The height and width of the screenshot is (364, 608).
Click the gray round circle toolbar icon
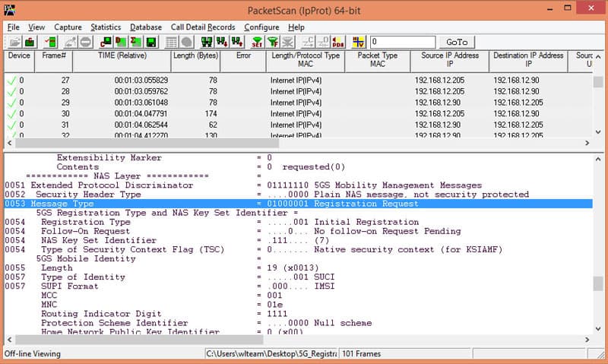coord(186,42)
